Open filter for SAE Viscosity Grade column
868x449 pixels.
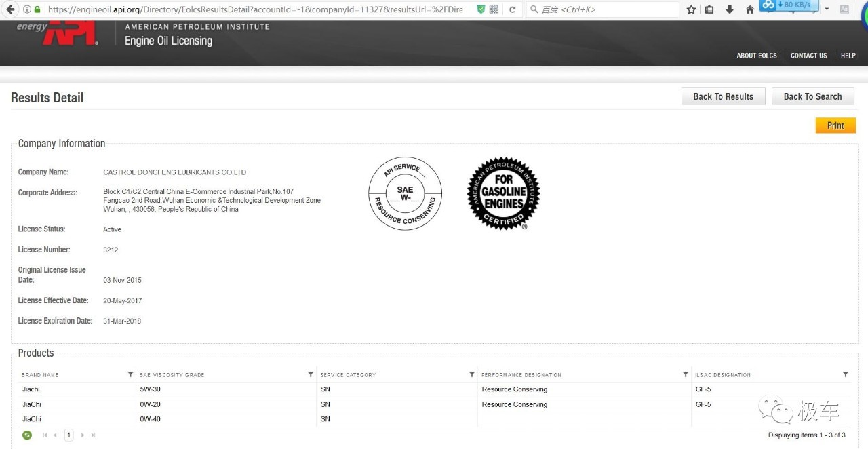point(311,374)
